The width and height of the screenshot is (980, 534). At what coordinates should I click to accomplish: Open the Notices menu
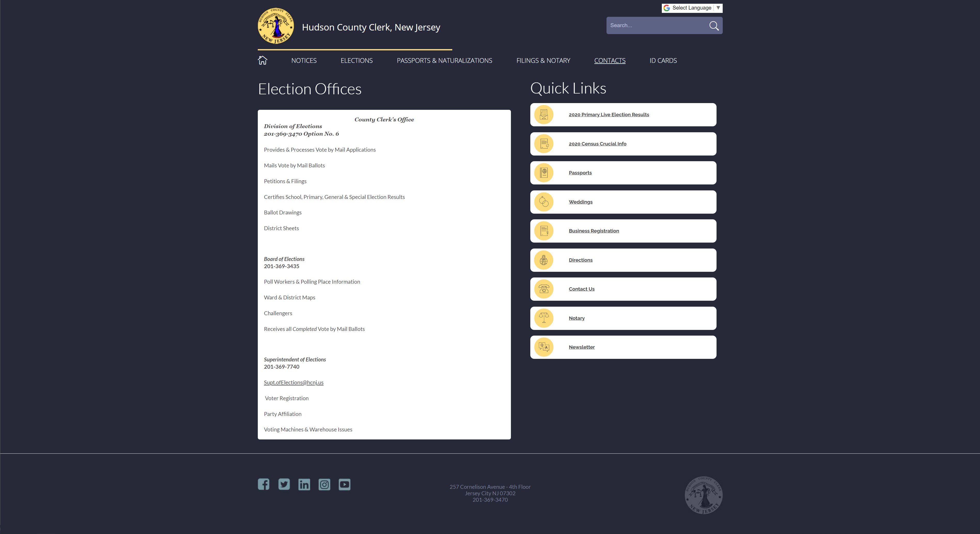304,60
